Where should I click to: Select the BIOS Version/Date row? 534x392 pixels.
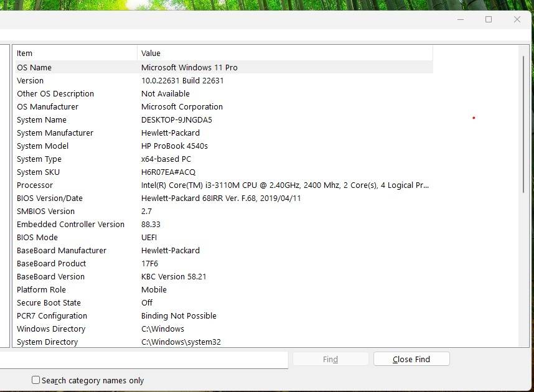[187, 198]
